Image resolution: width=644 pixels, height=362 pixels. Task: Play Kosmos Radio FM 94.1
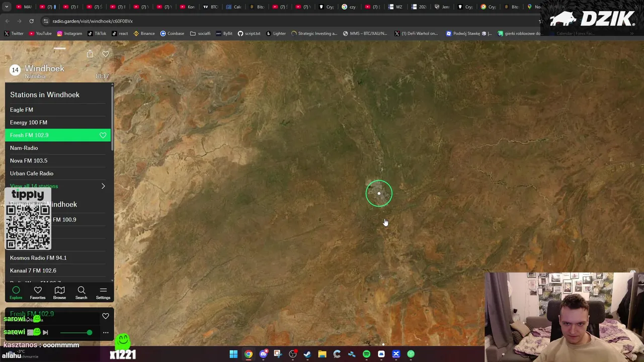[58, 258]
